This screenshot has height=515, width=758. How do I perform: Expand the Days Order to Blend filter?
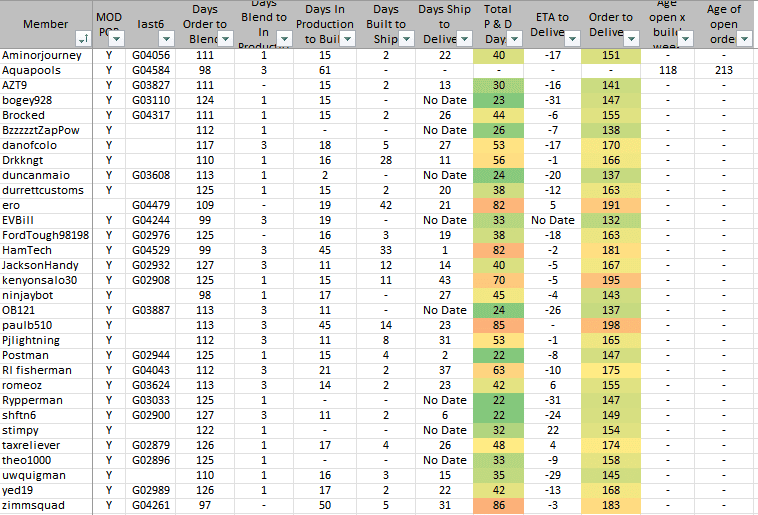click(x=226, y=38)
